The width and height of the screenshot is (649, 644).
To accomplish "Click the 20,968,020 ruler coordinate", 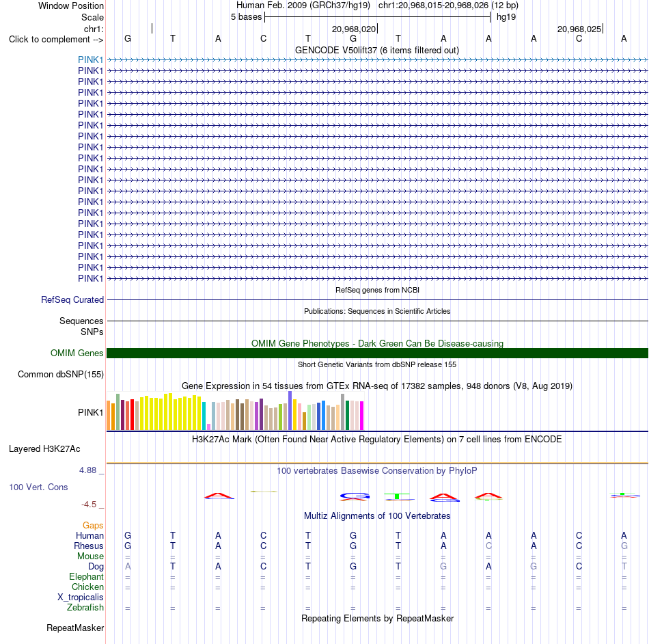I will pyautogui.click(x=353, y=29).
